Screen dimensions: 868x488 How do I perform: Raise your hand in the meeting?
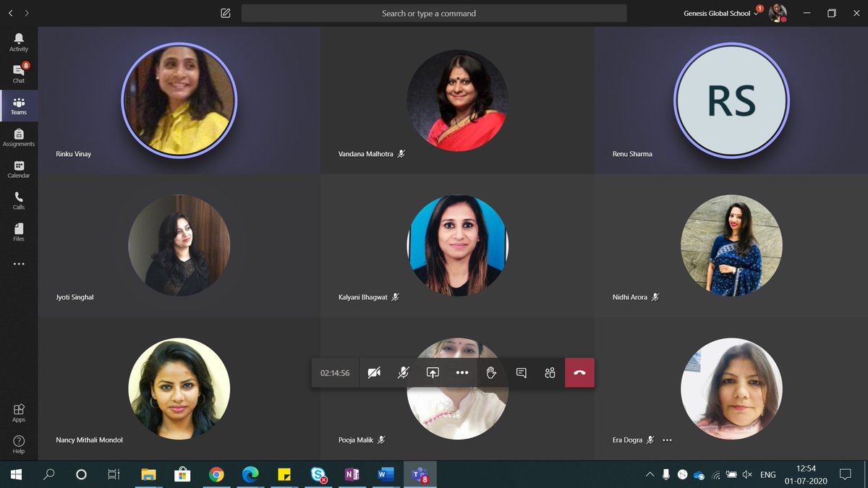[492, 372]
